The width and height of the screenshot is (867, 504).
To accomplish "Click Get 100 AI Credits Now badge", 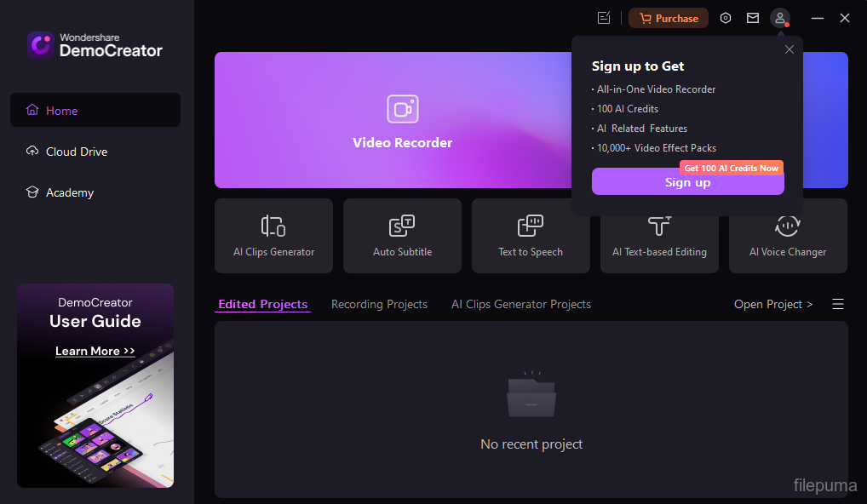I will pyautogui.click(x=731, y=168).
